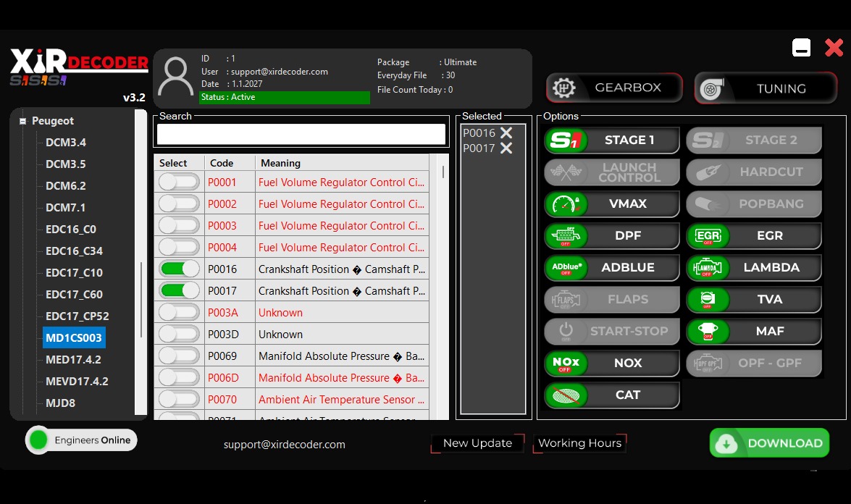This screenshot has width=851, height=504.
Task: Enable the P0003 code toggle
Action: coord(179,225)
